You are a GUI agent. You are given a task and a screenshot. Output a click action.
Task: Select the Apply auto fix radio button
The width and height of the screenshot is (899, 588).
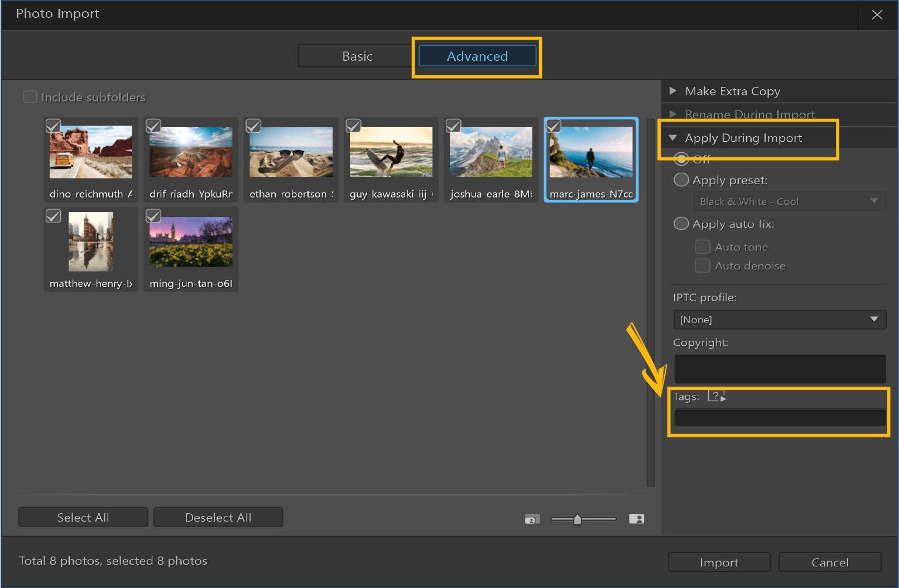coord(681,223)
